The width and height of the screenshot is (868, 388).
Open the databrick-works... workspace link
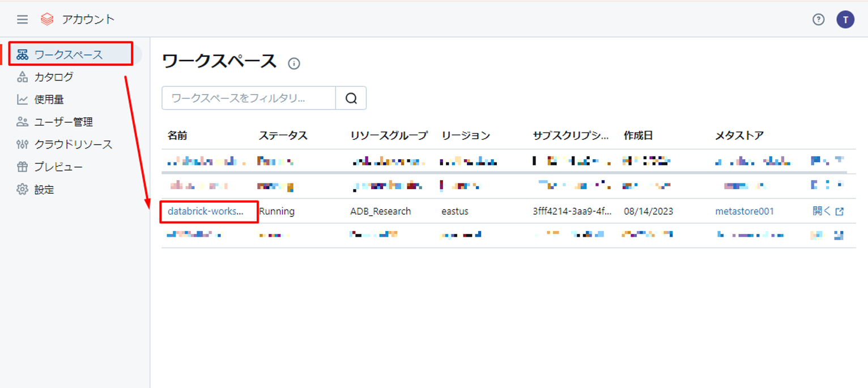pos(205,211)
